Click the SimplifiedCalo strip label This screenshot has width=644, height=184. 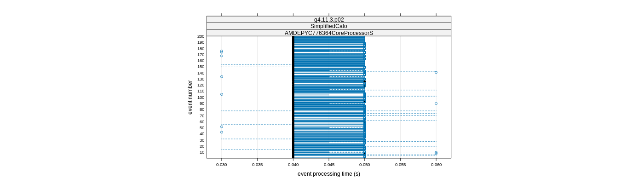pos(329,26)
